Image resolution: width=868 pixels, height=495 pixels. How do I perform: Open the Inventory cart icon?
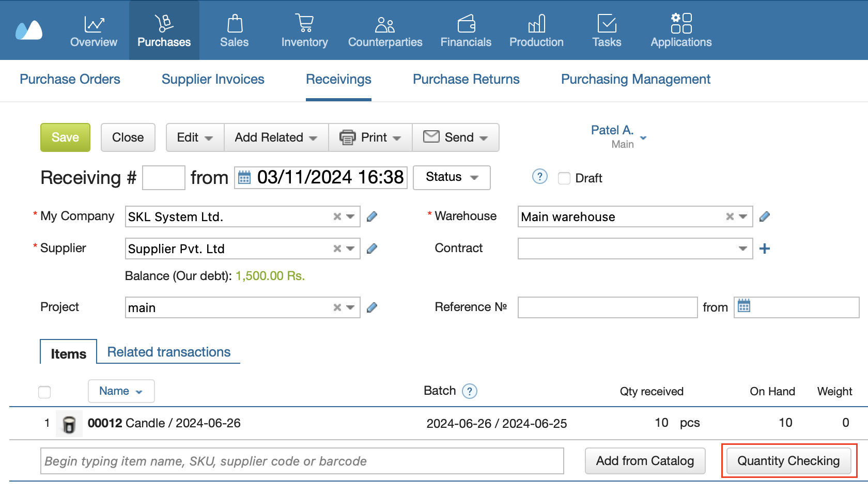[x=304, y=23]
